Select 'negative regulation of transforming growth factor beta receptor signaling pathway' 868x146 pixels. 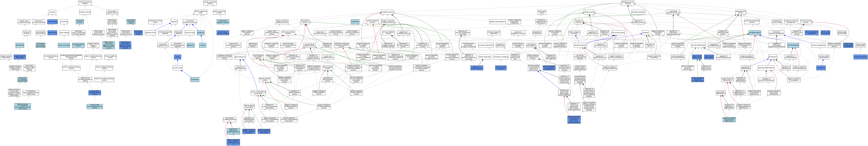(574, 120)
